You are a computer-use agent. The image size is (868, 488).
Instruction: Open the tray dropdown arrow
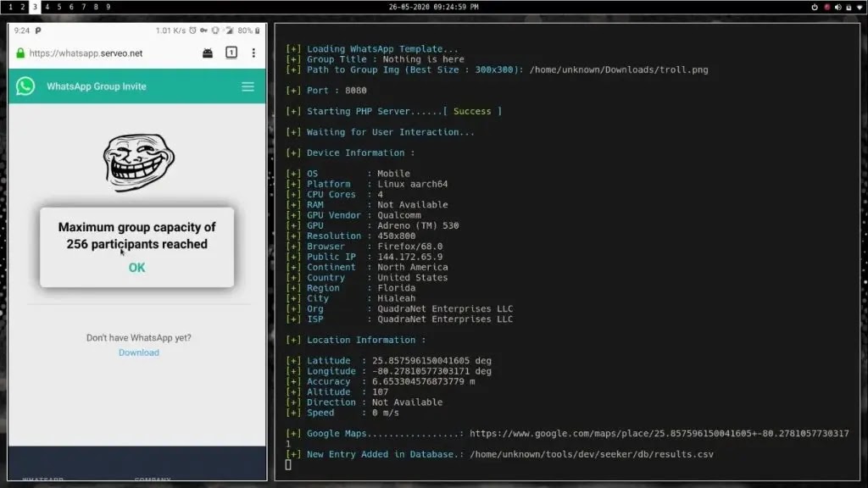pyautogui.click(x=860, y=7)
